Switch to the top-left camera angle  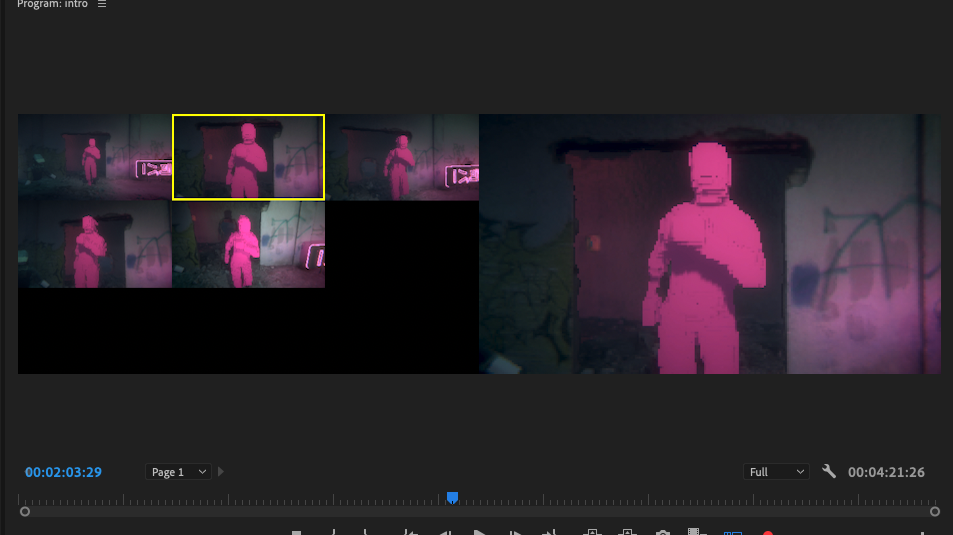(x=94, y=157)
